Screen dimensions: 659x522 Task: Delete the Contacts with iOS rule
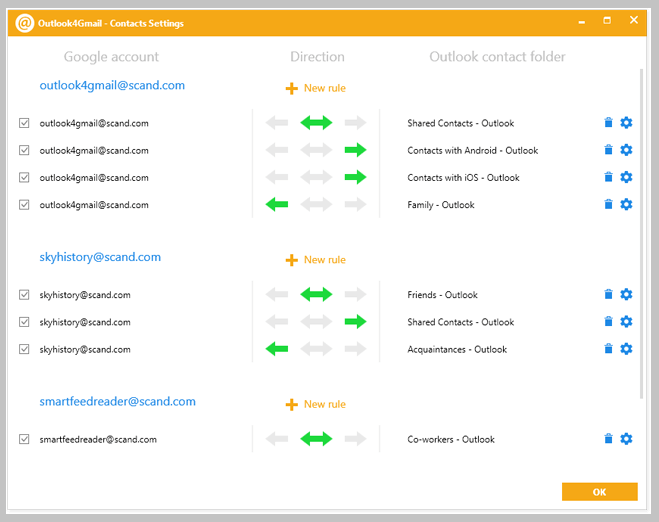pyautogui.click(x=608, y=177)
